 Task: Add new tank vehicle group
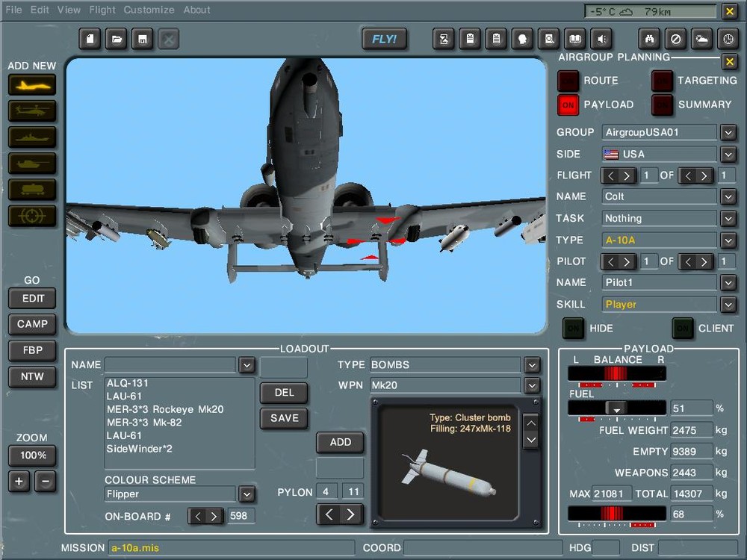pos(32,164)
